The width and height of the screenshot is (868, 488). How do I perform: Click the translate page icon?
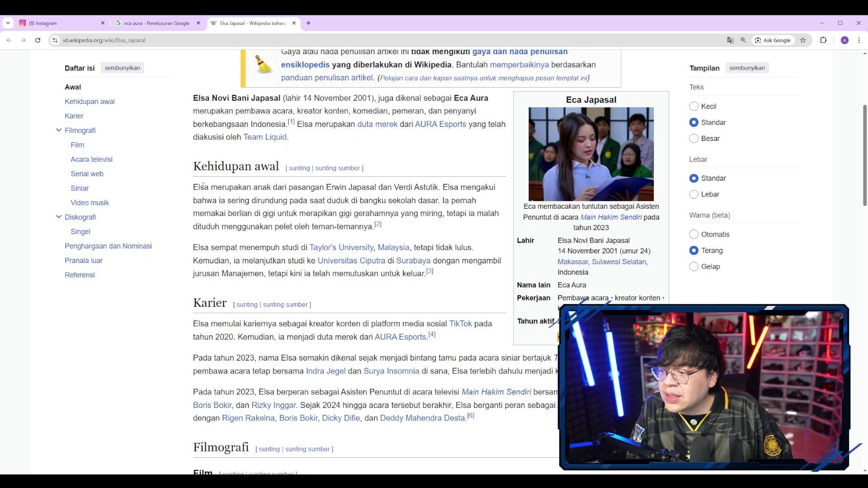point(730,40)
